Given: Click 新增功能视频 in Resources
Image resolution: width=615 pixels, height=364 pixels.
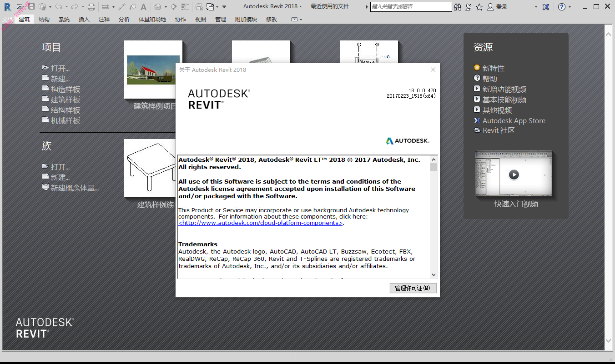Looking at the screenshot, I should (x=504, y=89).
